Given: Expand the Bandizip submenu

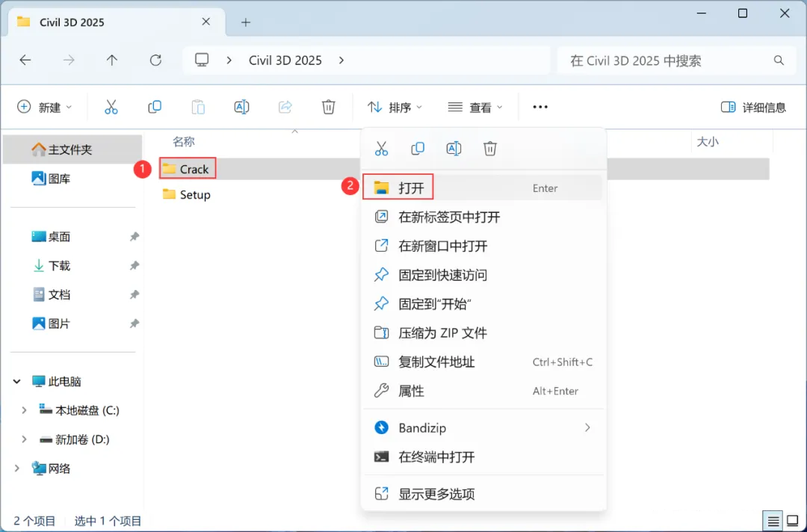Looking at the screenshot, I should [x=483, y=427].
